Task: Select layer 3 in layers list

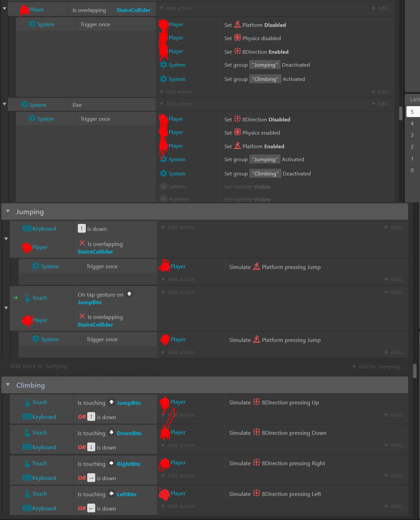Action: pos(413,135)
